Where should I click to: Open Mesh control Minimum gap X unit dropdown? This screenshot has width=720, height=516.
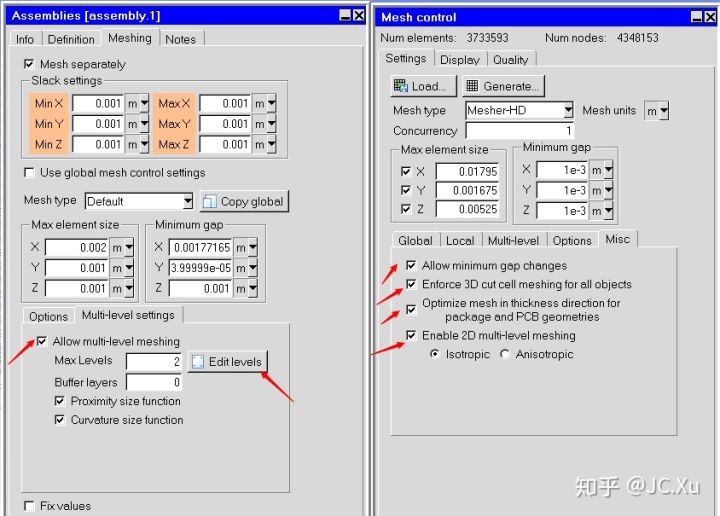tap(608, 170)
